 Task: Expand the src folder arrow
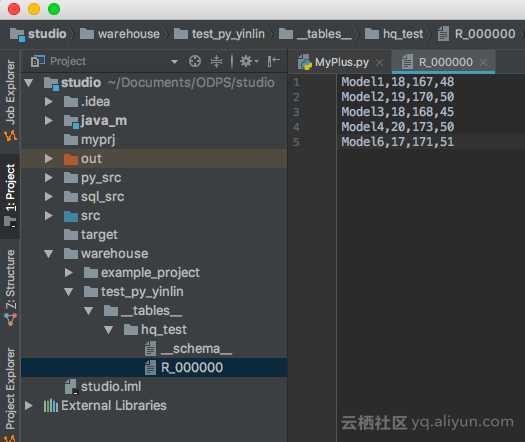pyautogui.click(x=49, y=216)
